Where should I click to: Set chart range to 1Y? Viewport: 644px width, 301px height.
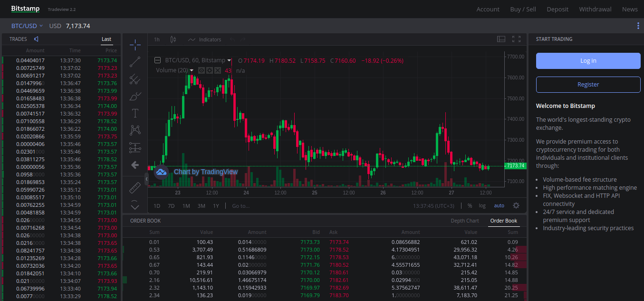(x=216, y=206)
